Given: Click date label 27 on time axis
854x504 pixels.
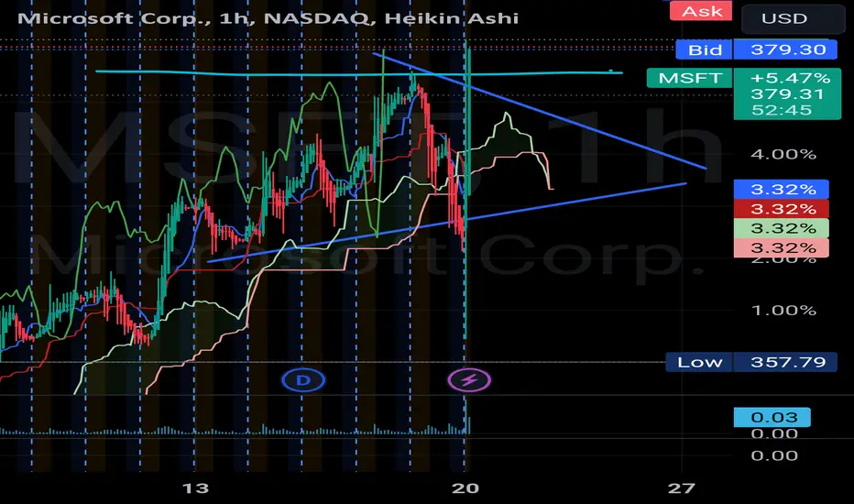Looking at the screenshot, I should (682, 488).
